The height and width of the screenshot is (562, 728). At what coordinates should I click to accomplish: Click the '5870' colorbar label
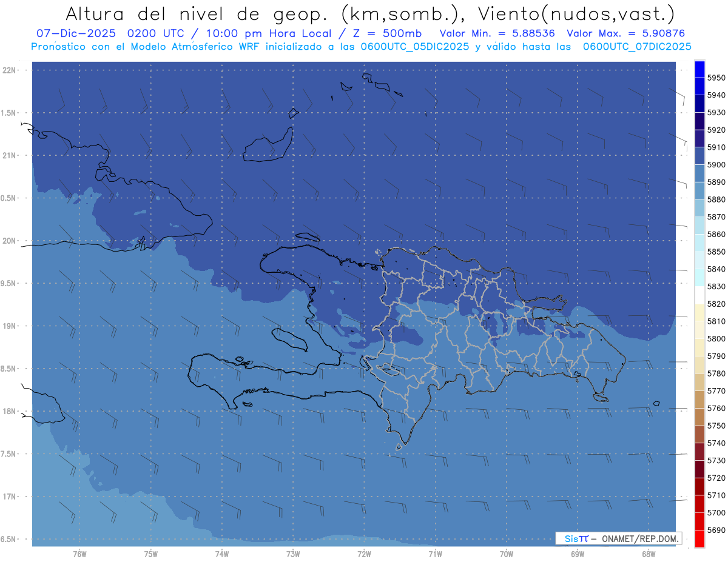tap(716, 217)
